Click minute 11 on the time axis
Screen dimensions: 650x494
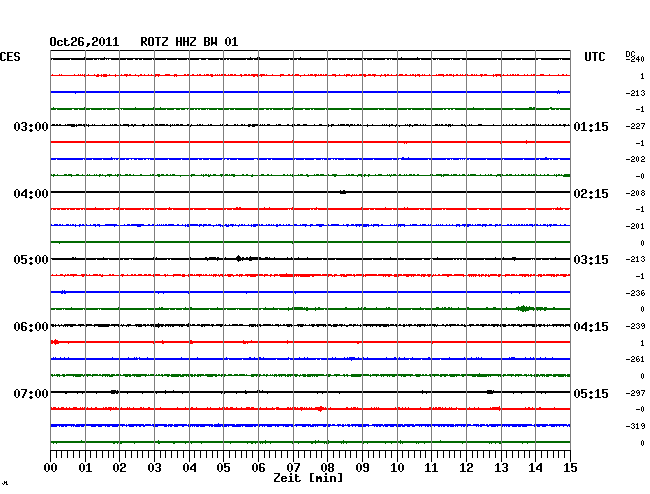click(431, 467)
